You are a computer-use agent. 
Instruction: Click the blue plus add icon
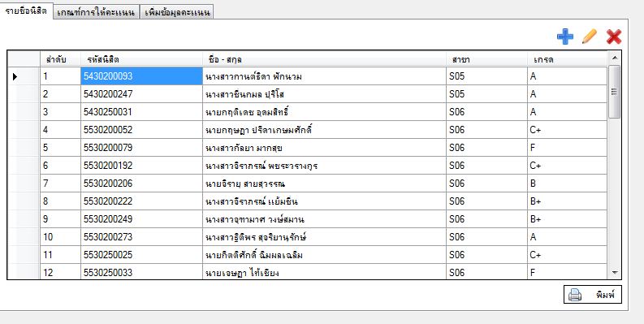tap(565, 37)
